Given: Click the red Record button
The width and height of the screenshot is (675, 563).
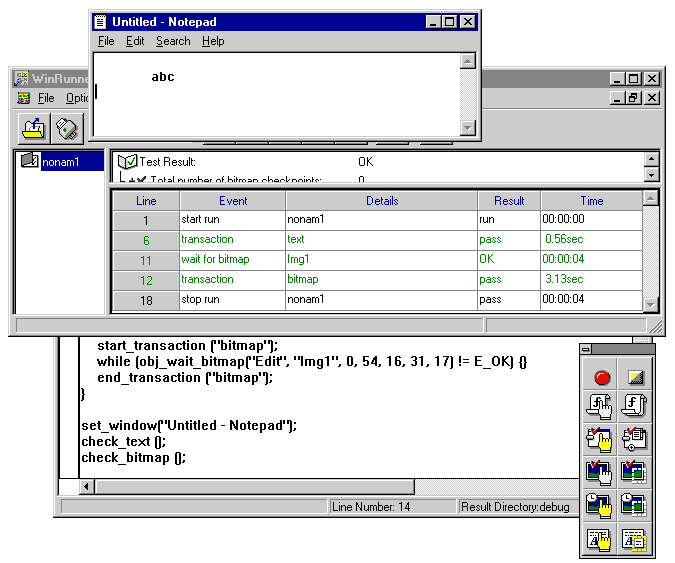Looking at the screenshot, I should tap(602, 377).
